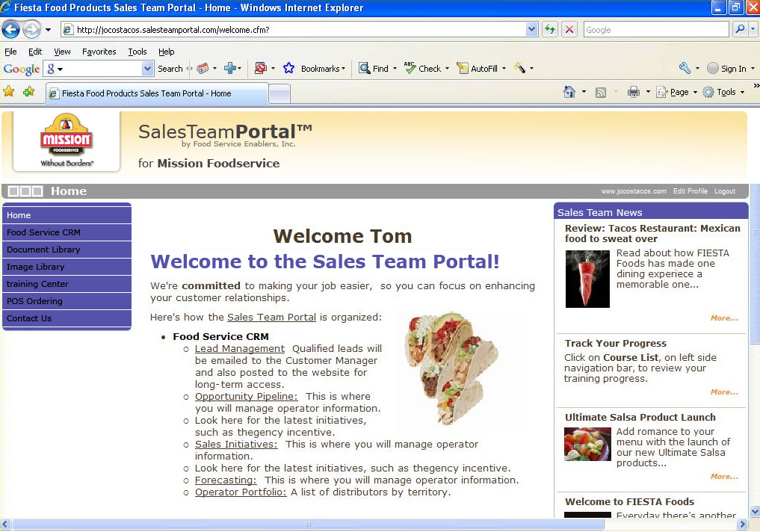Expand the Page menu dropdown
Screen dimensions: 760x532
676,92
